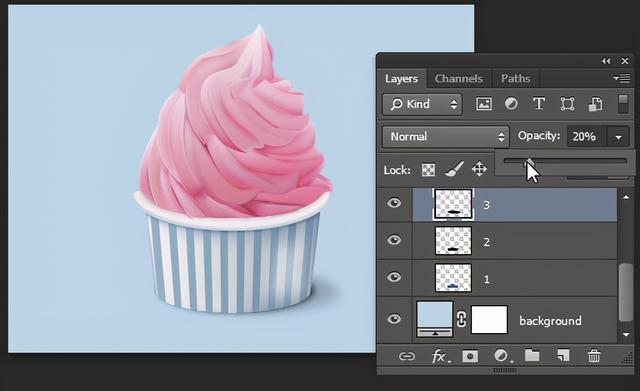Screen dimensions: 640x391
Task: Hide layer 3 with eye icon
Action: [x=394, y=203]
